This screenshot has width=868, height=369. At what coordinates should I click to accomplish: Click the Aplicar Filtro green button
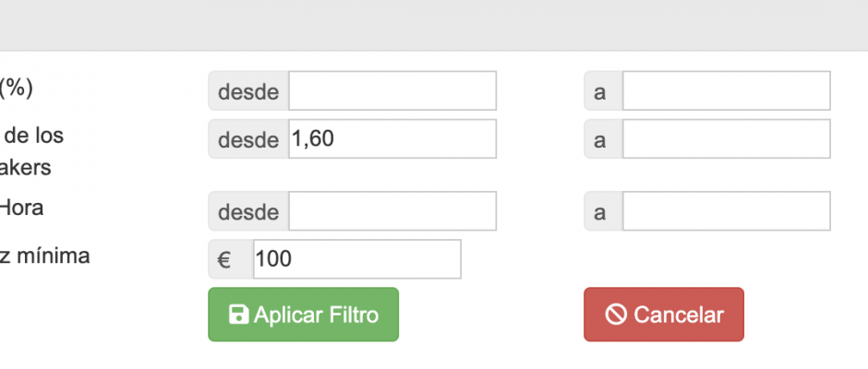(304, 315)
